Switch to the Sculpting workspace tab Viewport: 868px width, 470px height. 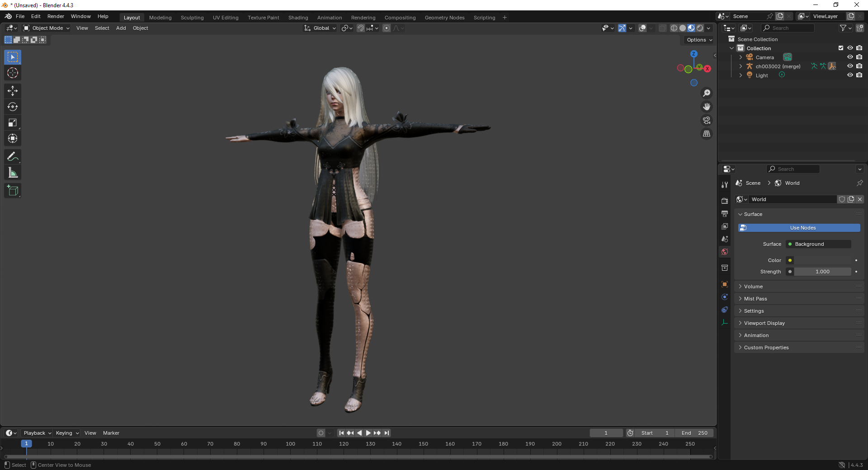192,18
